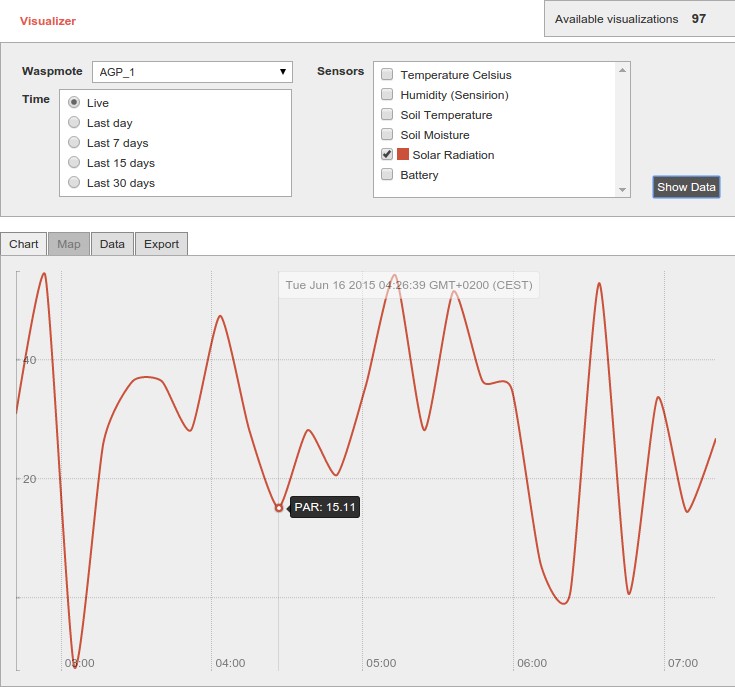The image size is (735, 687).
Task: Choose the Last 7 days option
Action: [74, 143]
